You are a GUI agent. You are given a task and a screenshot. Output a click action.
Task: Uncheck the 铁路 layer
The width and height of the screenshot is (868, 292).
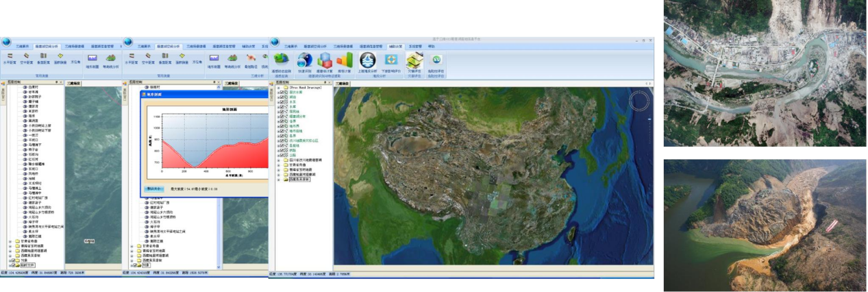[282, 150]
